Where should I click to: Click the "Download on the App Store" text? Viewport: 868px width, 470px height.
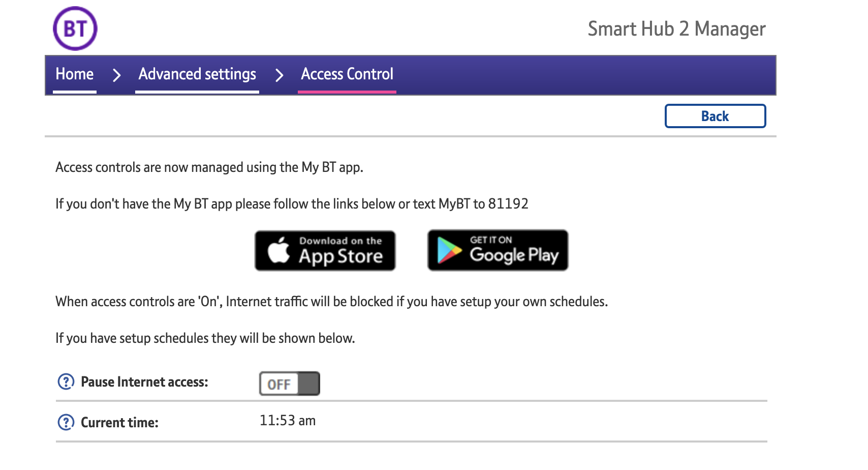coord(340,251)
